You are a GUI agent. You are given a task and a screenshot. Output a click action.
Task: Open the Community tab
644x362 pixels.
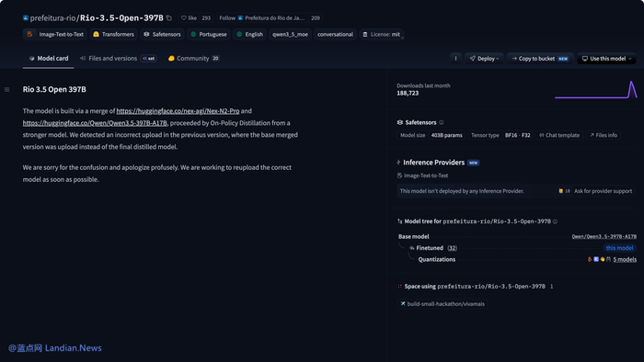click(193, 59)
